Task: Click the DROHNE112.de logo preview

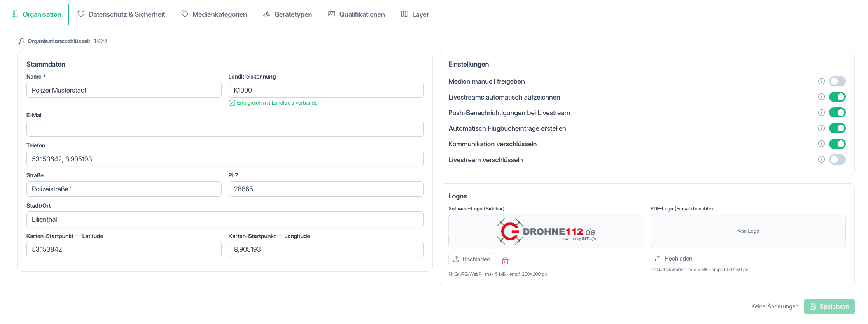Action: 546,231
